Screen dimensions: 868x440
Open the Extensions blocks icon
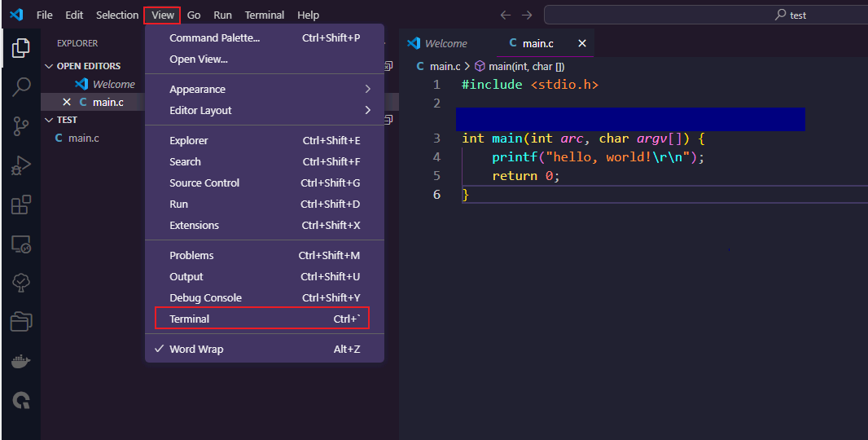(x=20, y=205)
